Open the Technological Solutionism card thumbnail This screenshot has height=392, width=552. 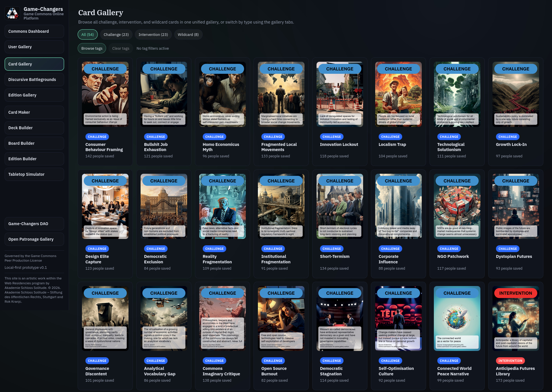pyautogui.click(x=457, y=94)
